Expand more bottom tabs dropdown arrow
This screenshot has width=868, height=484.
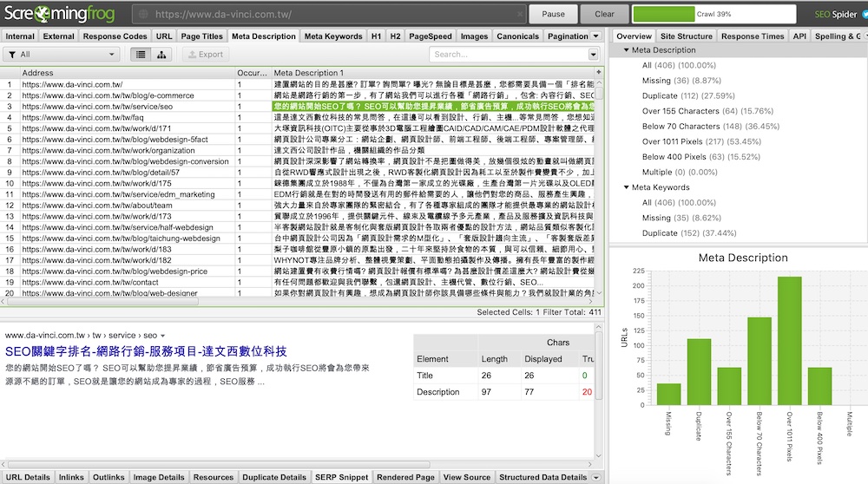coord(596,477)
